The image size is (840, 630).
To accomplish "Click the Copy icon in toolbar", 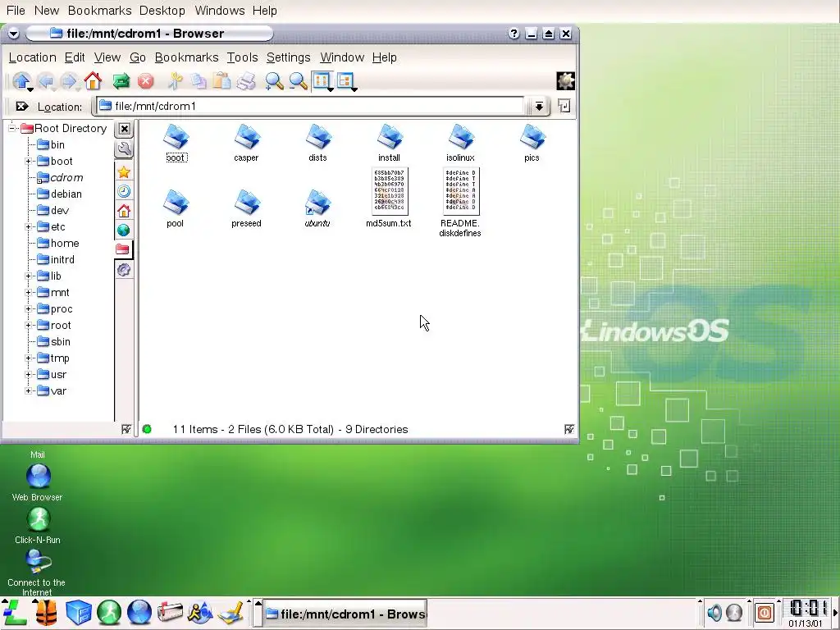I will [x=199, y=81].
